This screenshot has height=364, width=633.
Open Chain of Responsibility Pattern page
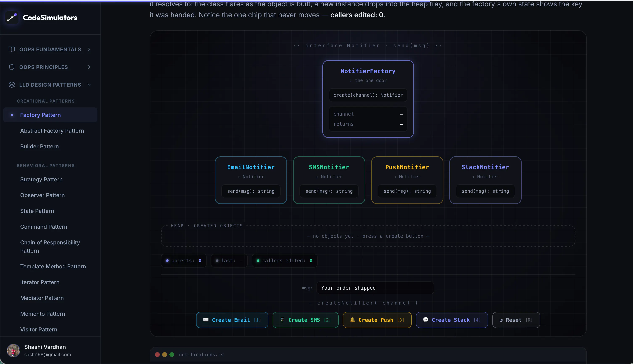click(50, 247)
